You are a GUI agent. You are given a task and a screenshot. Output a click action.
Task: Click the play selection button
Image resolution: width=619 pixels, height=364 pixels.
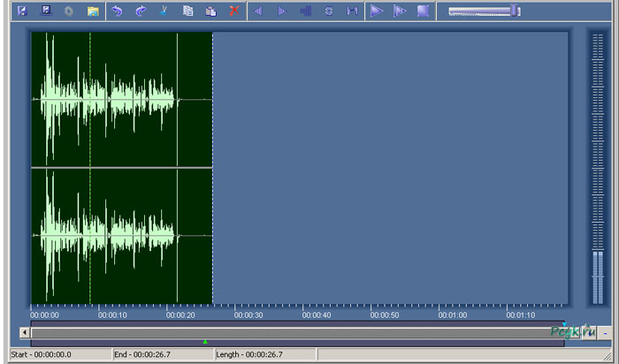click(400, 11)
